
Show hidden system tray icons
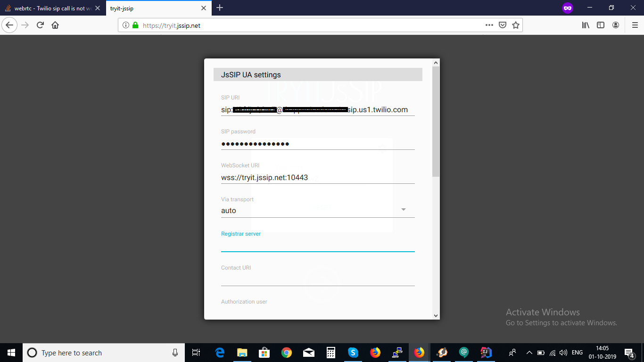point(529,353)
